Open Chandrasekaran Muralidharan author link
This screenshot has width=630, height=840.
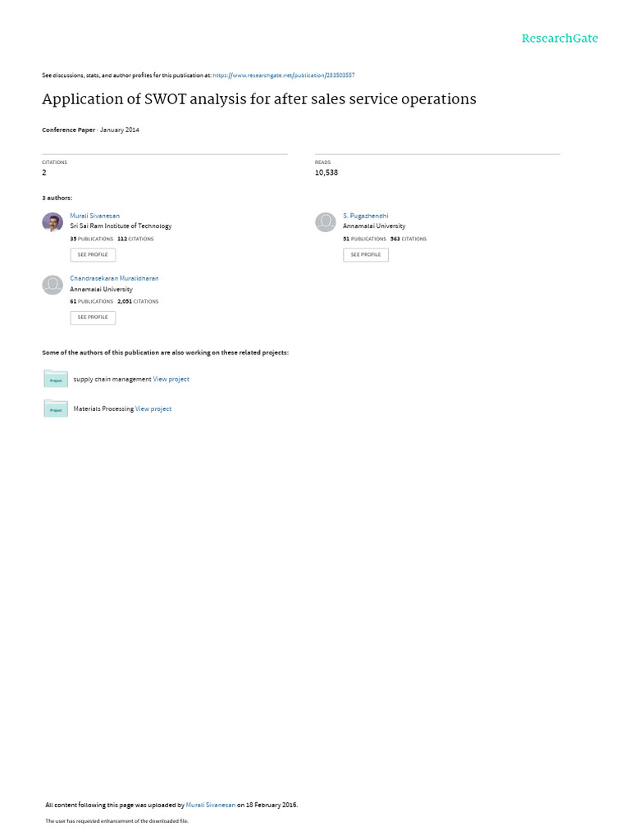tap(114, 279)
